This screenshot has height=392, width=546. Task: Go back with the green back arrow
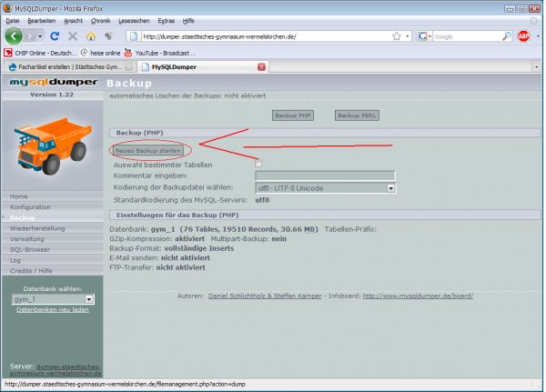click(14, 35)
